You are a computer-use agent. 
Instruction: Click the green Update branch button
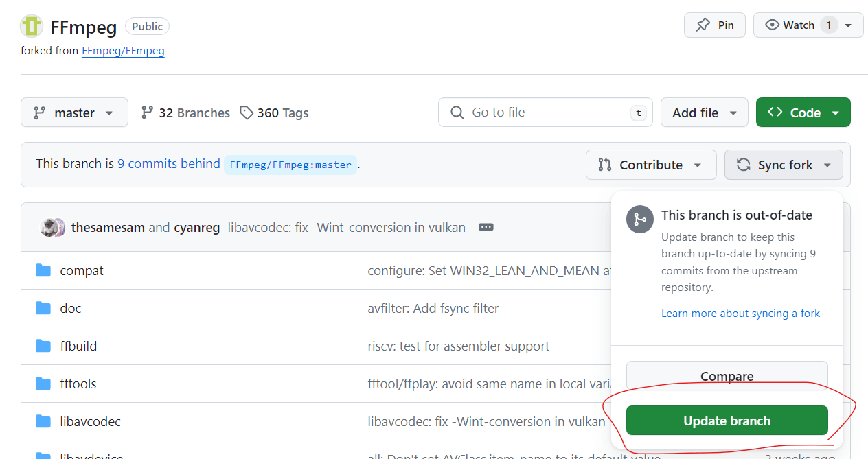coord(727,421)
